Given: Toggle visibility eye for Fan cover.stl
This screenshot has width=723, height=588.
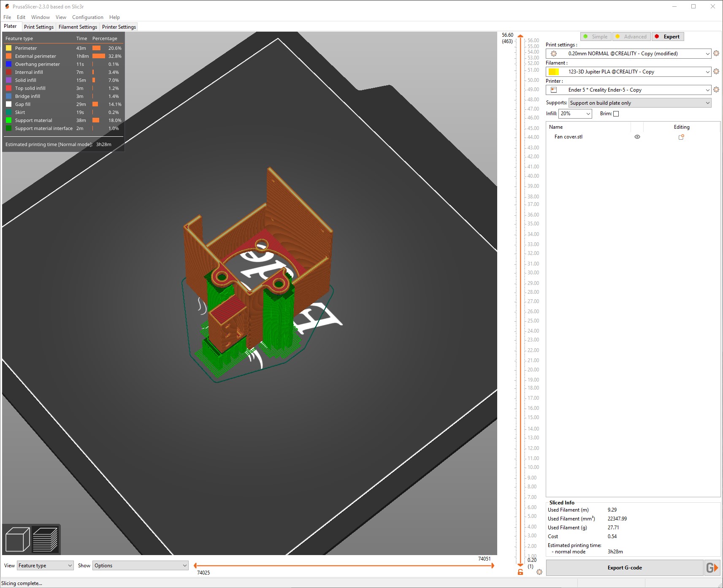Looking at the screenshot, I should click(637, 137).
